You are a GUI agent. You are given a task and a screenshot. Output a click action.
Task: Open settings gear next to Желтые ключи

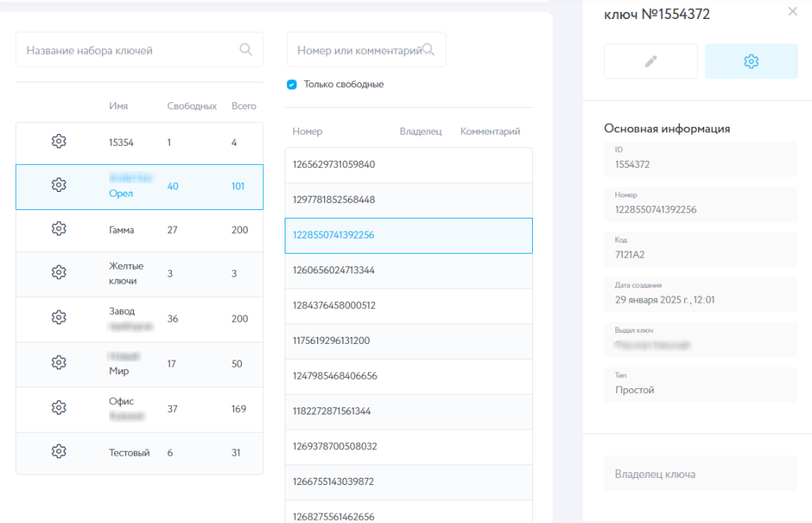point(58,272)
